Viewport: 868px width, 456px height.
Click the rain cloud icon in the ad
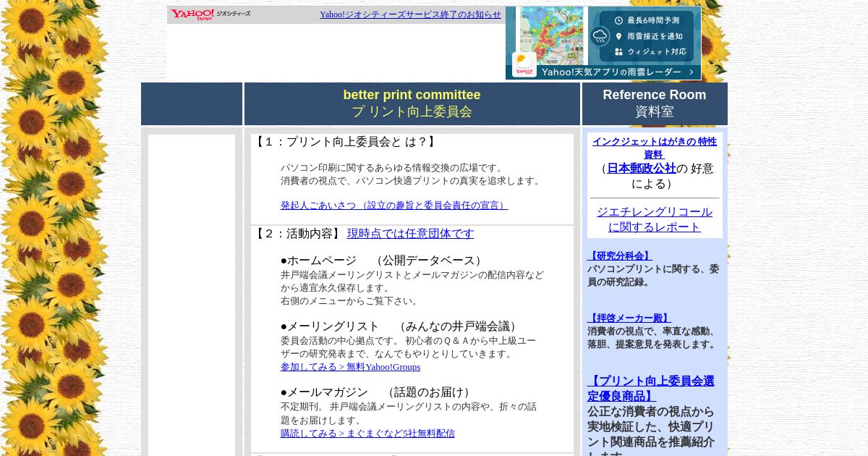pos(600,36)
